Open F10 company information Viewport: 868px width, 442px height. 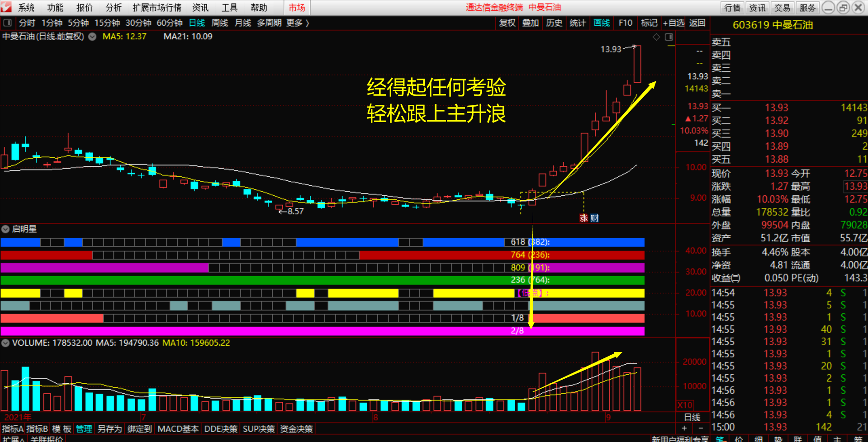pos(626,23)
